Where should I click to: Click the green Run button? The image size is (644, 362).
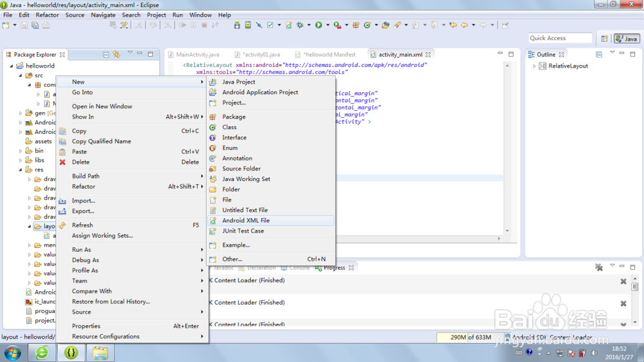pyautogui.click(x=318, y=25)
